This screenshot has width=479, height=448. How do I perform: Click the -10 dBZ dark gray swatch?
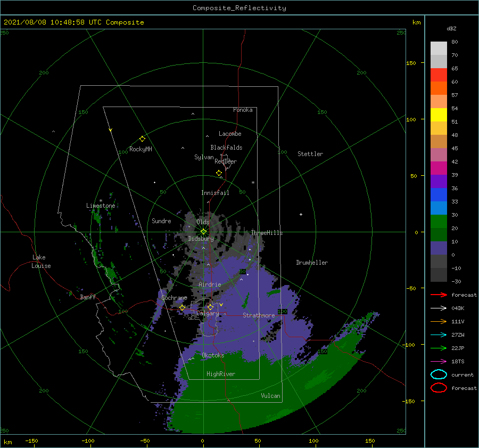coord(439,275)
